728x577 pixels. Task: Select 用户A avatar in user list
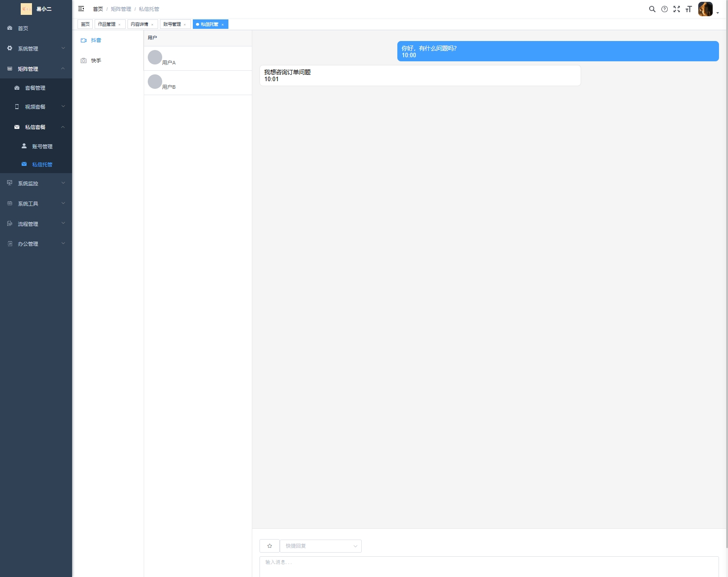[155, 57]
